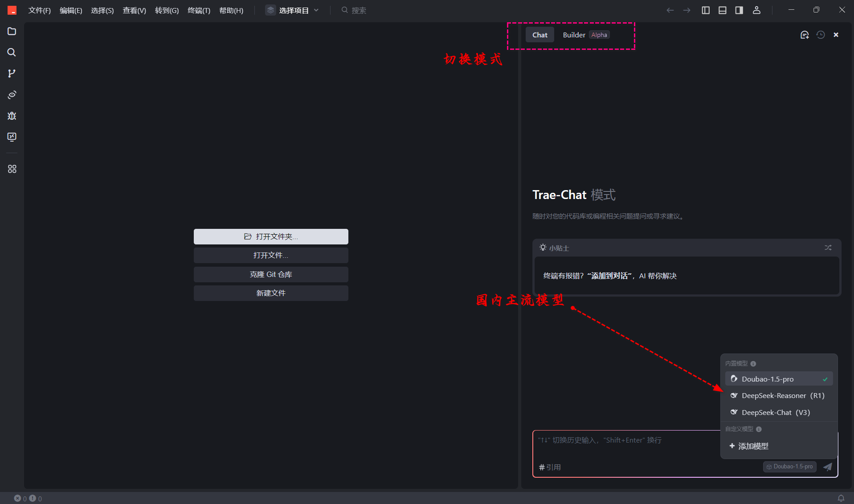Viewport: 854px width, 504px height.
Task: Click the errors indicator in status bar
Action: tap(20, 499)
